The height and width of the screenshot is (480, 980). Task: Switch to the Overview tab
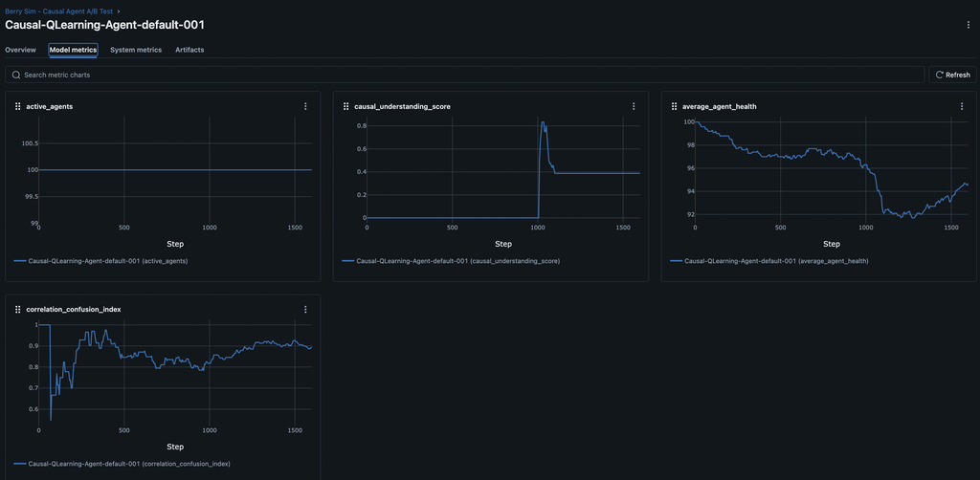coord(20,50)
